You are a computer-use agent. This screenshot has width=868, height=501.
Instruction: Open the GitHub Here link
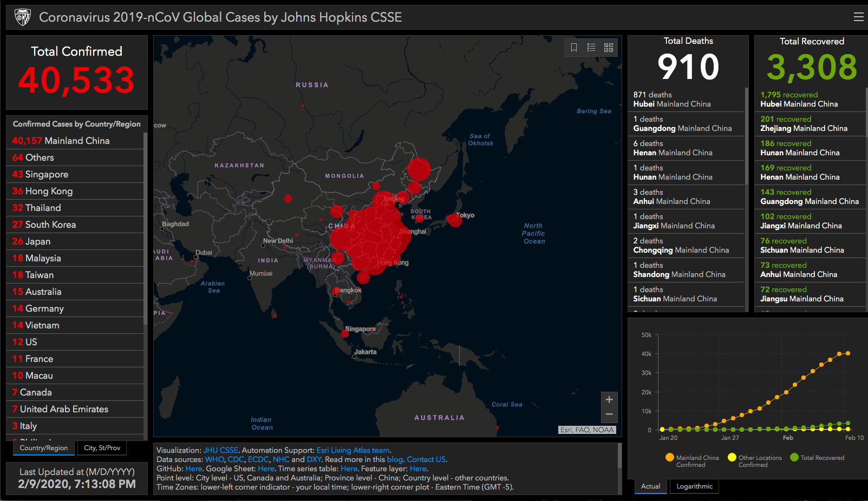pos(193,469)
